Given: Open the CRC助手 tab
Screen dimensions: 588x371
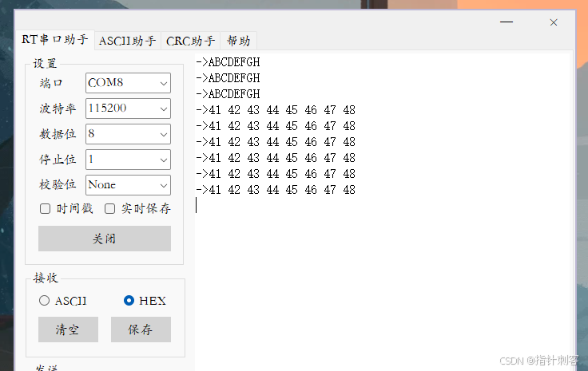Looking at the screenshot, I should [x=190, y=41].
